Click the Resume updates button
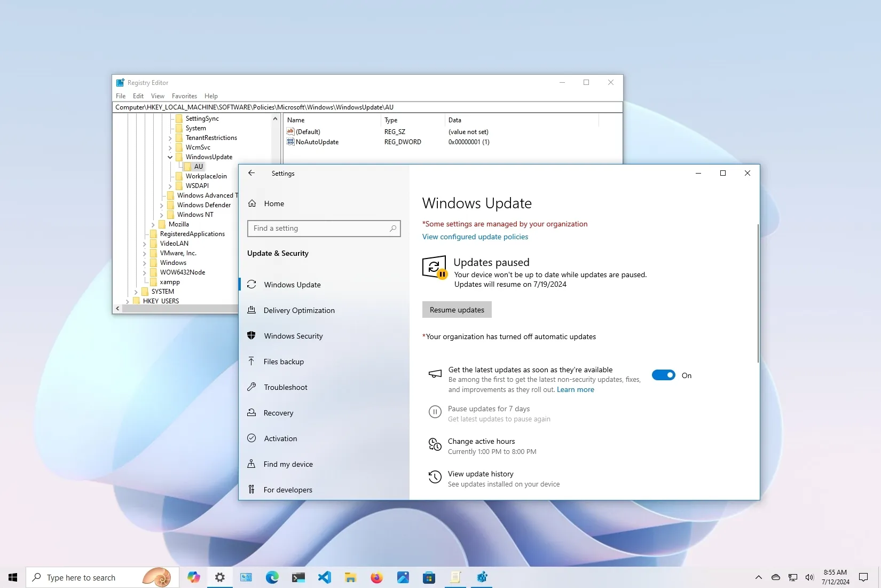 coord(457,309)
